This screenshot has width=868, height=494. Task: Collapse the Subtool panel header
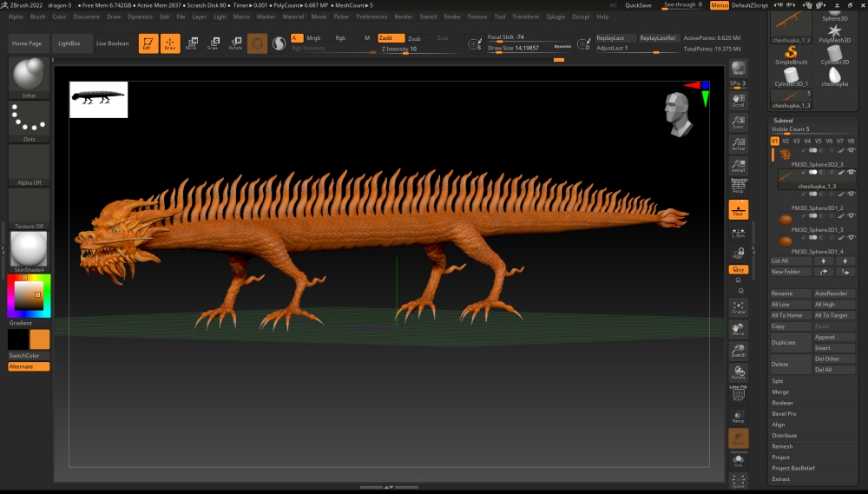[x=783, y=120]
